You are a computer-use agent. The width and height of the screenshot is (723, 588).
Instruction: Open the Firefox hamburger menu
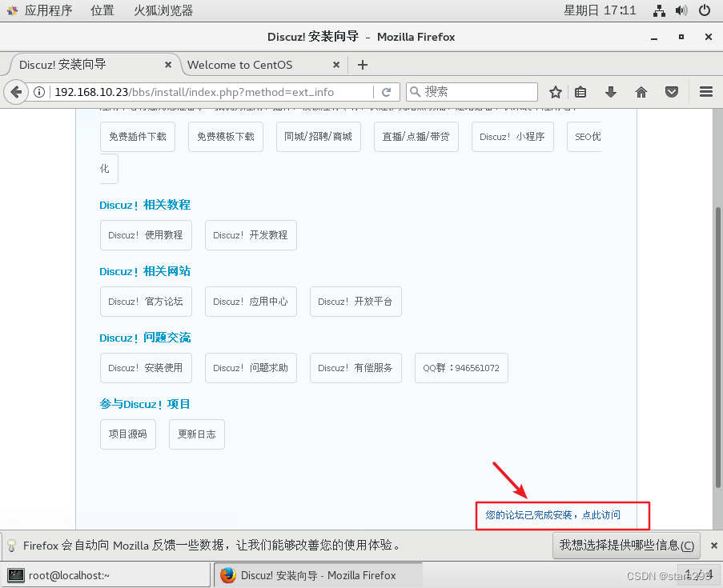(x=706, y=92)
